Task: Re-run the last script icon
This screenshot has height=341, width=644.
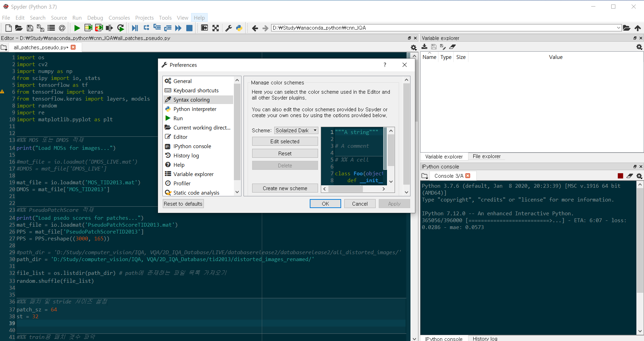Action: pyautogui.click(x=121, y=28)
